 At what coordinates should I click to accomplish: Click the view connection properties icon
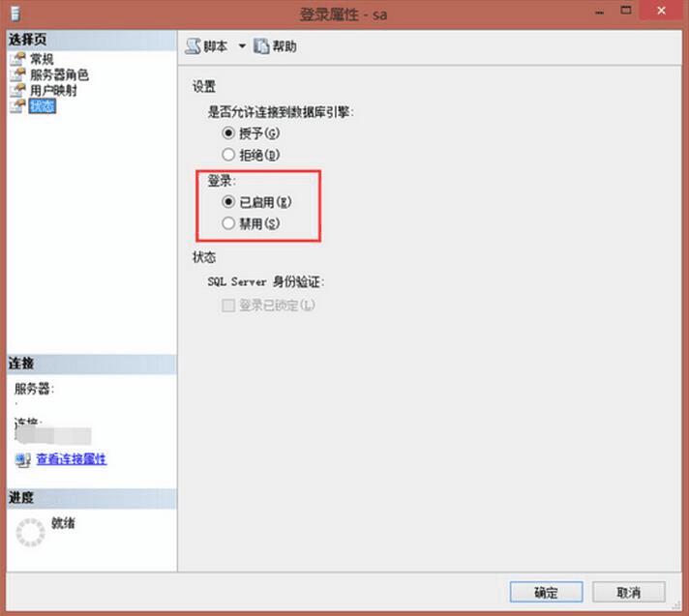22,459
